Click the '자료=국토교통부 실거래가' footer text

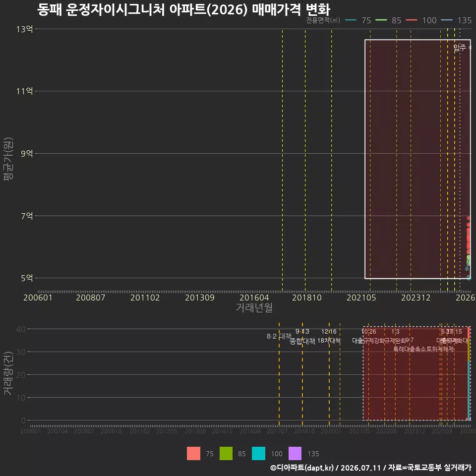pos(429,468)
